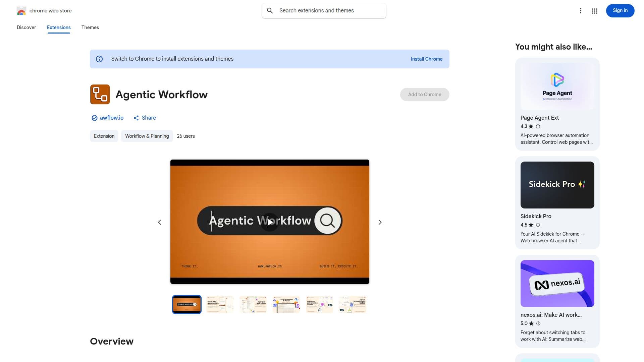This screenshot has height=362, width=644.
Task: Click the Extension category chip
Action: coord(104,136)
